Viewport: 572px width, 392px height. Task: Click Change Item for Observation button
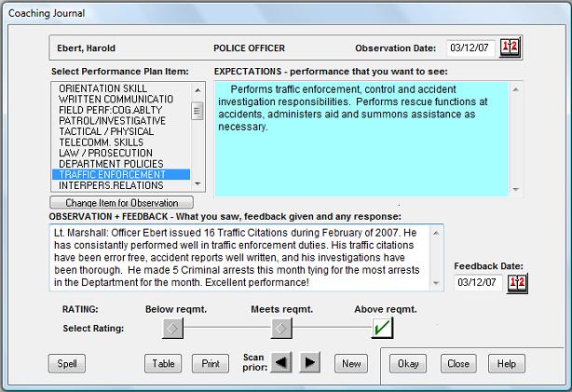click(121, 203)
